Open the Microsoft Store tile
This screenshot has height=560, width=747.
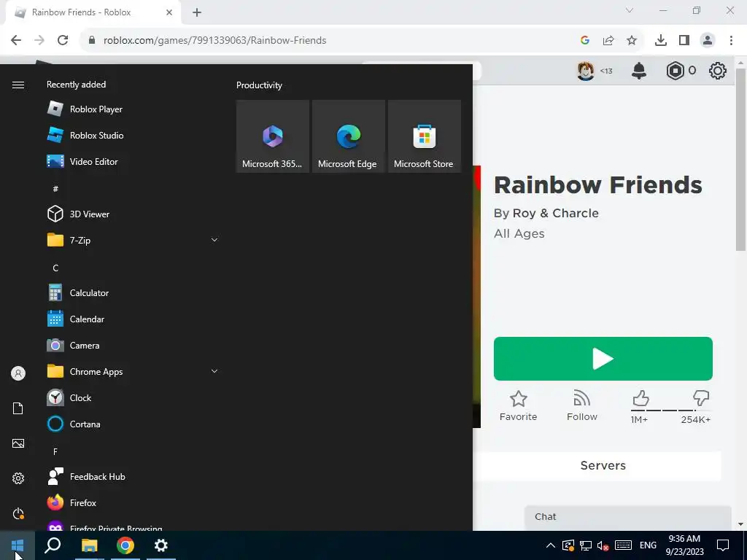click(425, 136)
